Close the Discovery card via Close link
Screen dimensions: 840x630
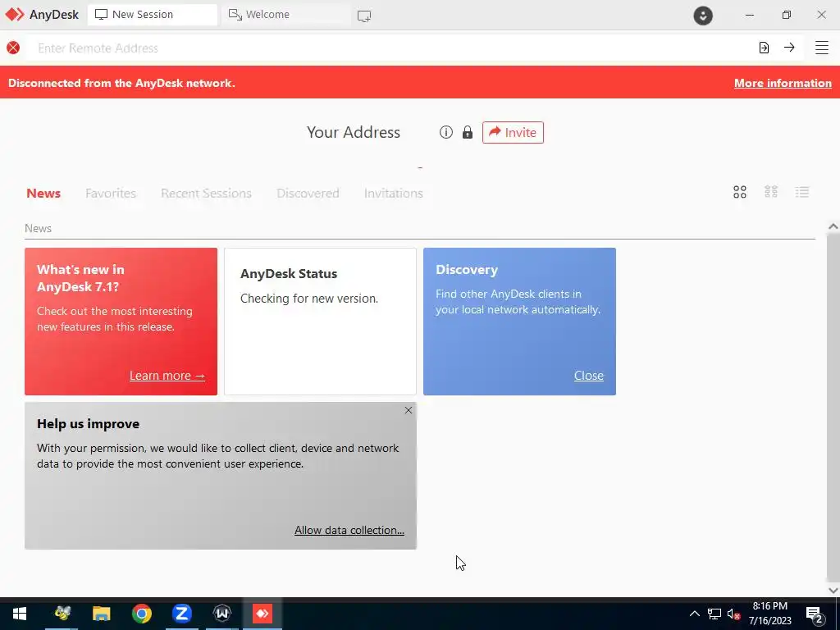click(x=589, y=376)
